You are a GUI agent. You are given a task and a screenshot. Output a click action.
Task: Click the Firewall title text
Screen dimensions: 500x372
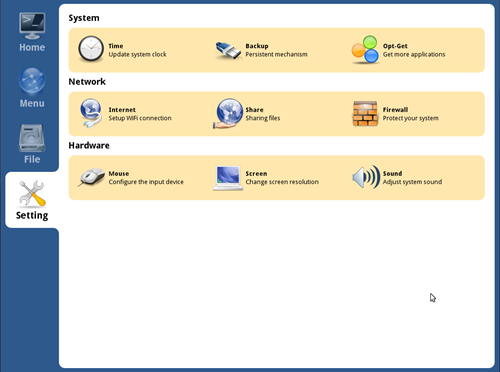tap(395, 110)
